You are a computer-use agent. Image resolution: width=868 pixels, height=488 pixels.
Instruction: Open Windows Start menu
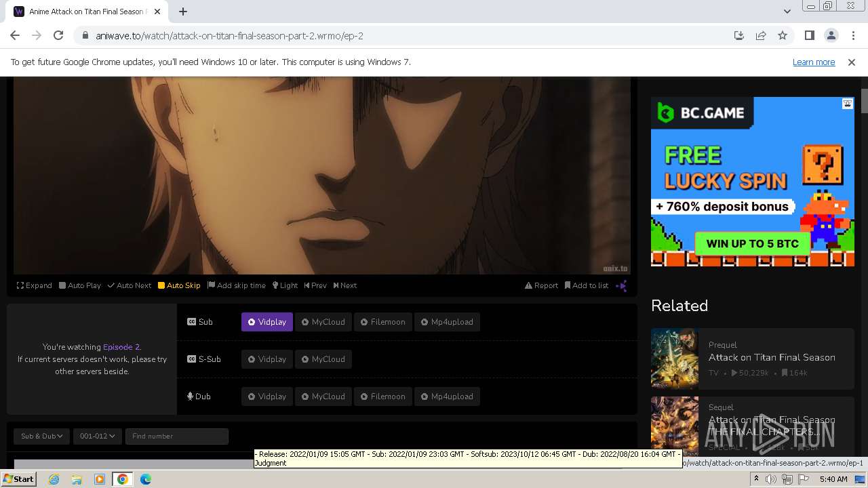coord(18,479)
